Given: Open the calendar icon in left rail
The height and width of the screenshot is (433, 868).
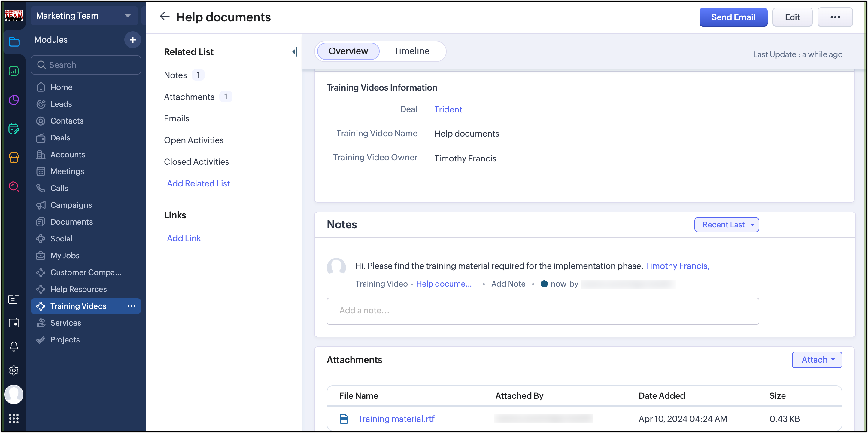Looking at the screenshot, I should 14,322.
